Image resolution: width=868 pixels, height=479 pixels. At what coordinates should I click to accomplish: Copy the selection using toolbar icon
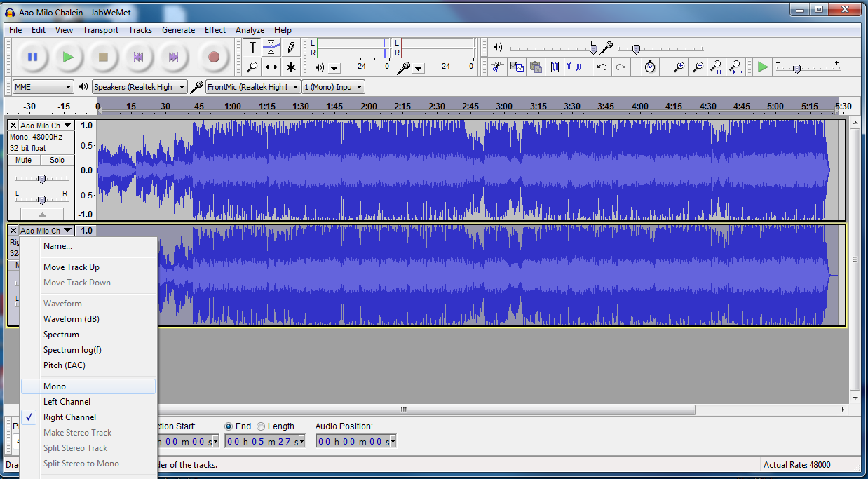coord(516,67)
